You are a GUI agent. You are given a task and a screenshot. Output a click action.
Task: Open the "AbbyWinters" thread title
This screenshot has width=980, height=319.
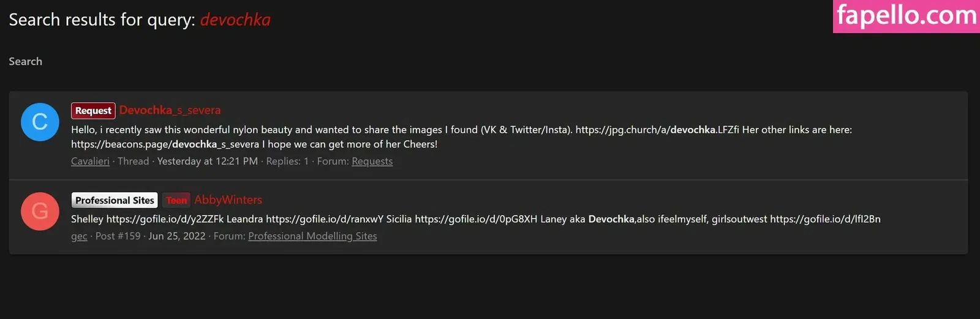tap(228, 200)
